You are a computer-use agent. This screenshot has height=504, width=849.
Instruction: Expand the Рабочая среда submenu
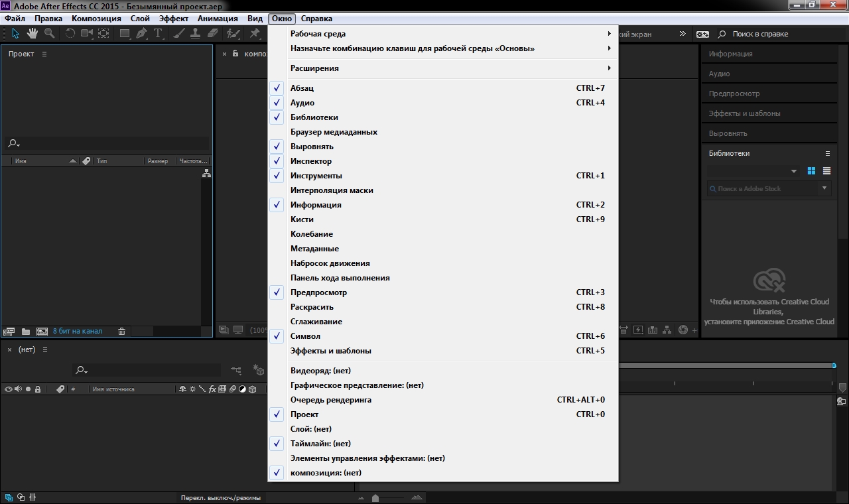coord(442,34)
